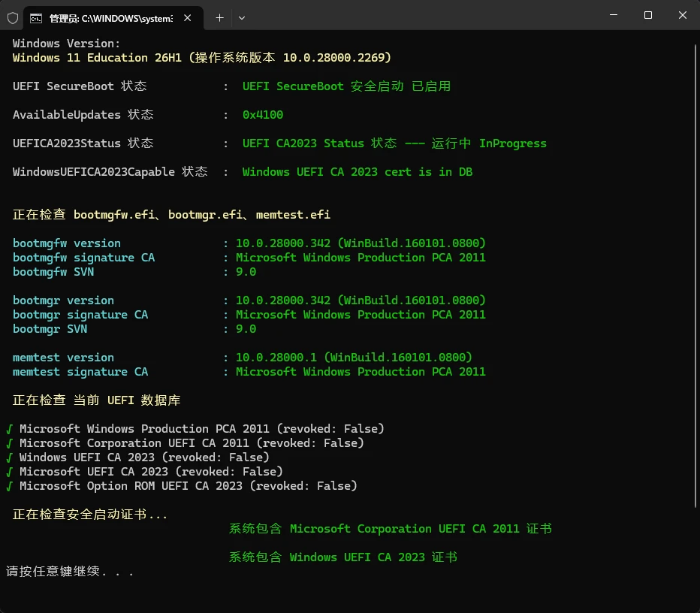Image resolution: width=700 pixels, height=613 pixels.
Task: Click the bootmgr SVN value 9.0
Action: 246,329
